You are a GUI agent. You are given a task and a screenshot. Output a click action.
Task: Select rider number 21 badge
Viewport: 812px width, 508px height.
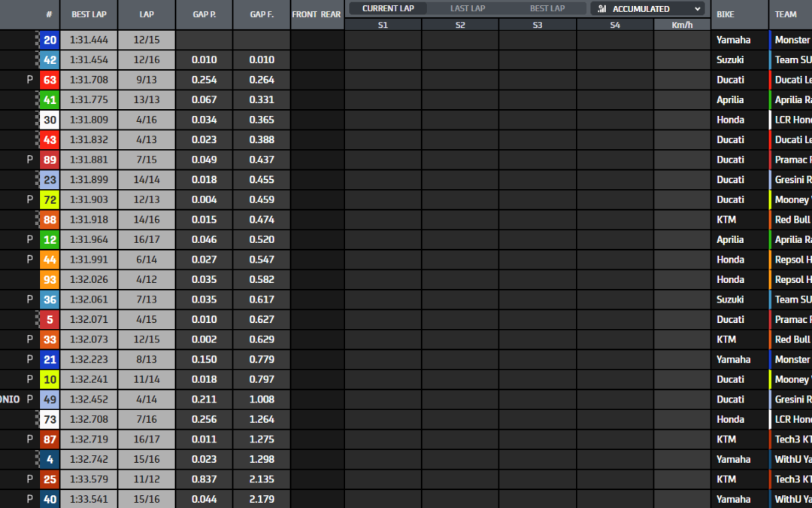50,359
